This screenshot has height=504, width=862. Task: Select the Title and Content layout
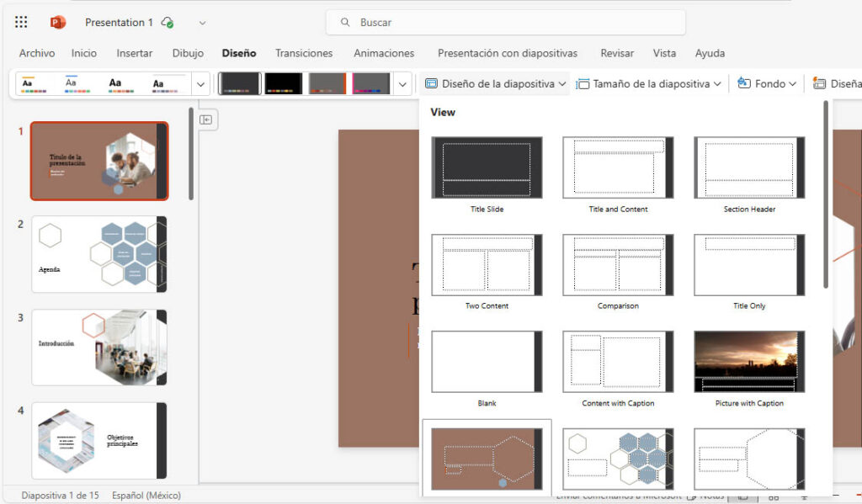click(x=618, y=168)
